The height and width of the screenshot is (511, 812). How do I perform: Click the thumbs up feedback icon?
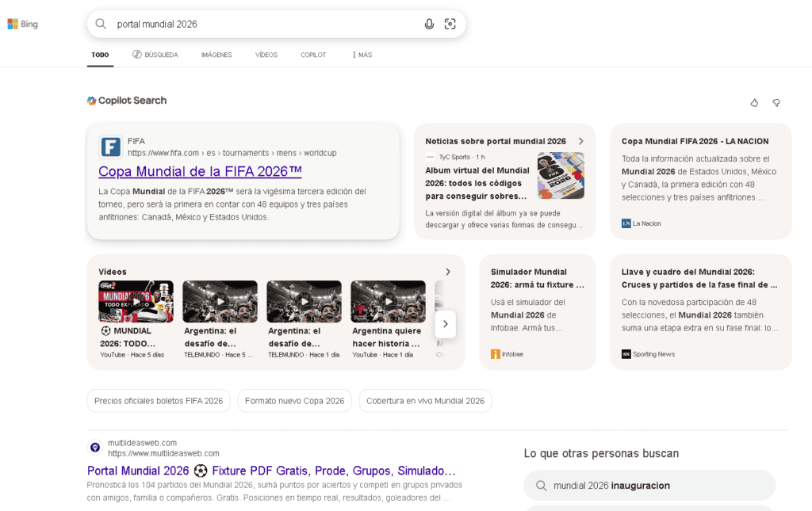pos(754,102)
